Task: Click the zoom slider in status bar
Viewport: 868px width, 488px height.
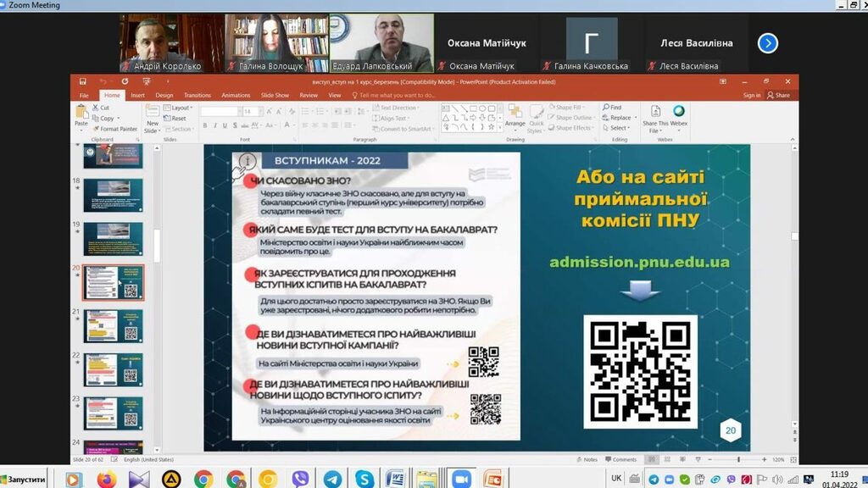Action: [739, 459]
